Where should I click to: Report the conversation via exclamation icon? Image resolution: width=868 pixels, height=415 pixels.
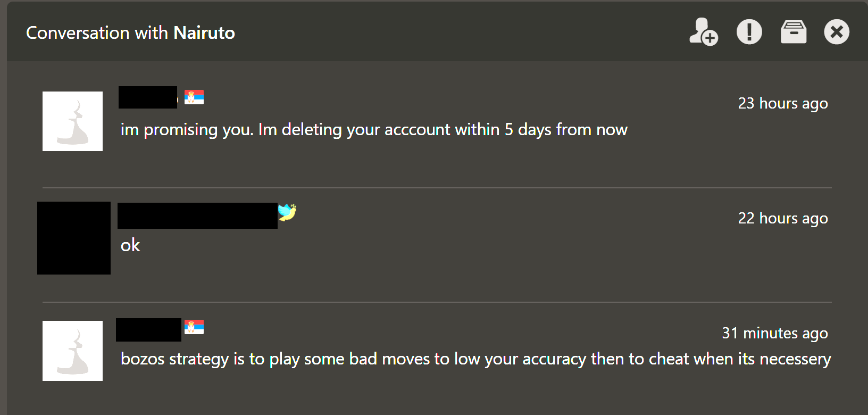(x=749, y=32)
